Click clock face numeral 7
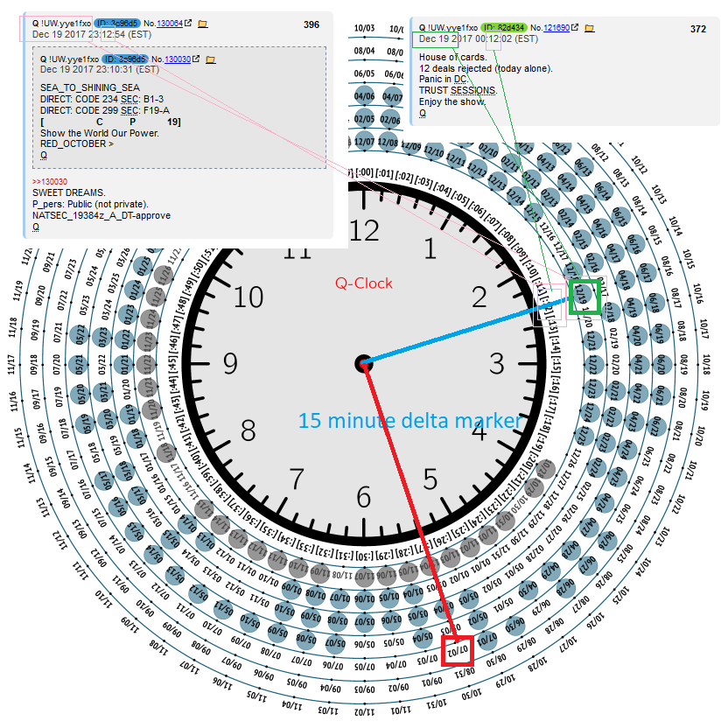728x728 pixels. pos(297,479)
